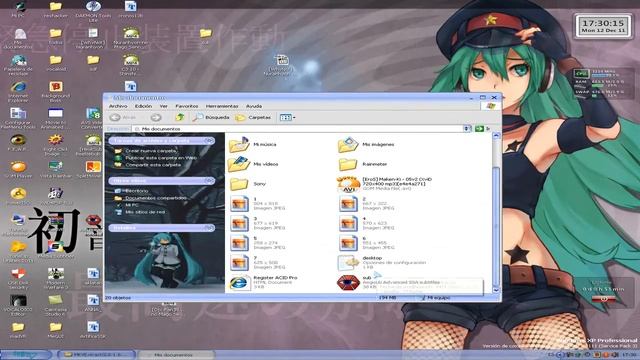Click Publicar esta carpeta en Web

click(161, 158)
